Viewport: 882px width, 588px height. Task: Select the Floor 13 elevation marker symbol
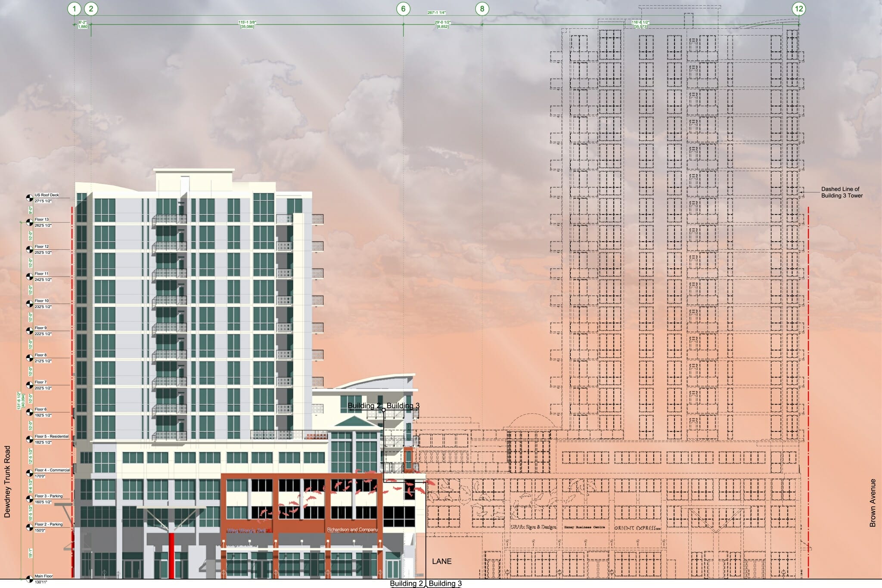[29, 223]
